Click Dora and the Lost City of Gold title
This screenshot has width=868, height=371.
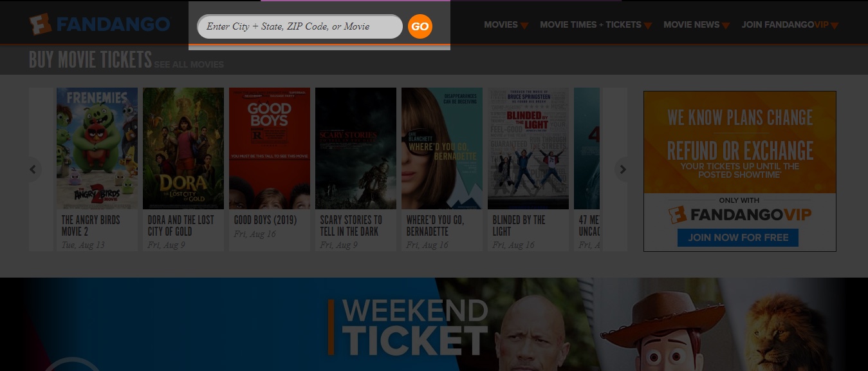click(181, 225)
